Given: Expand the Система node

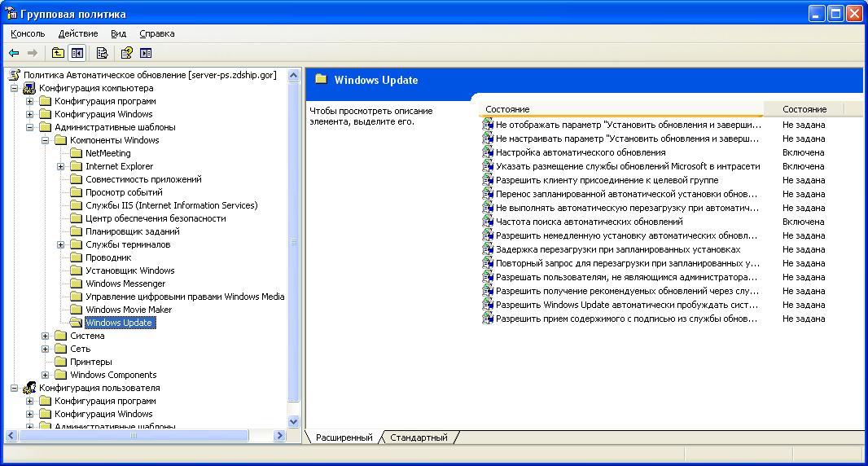Looking at the screenshot, I should coord(46,336).
